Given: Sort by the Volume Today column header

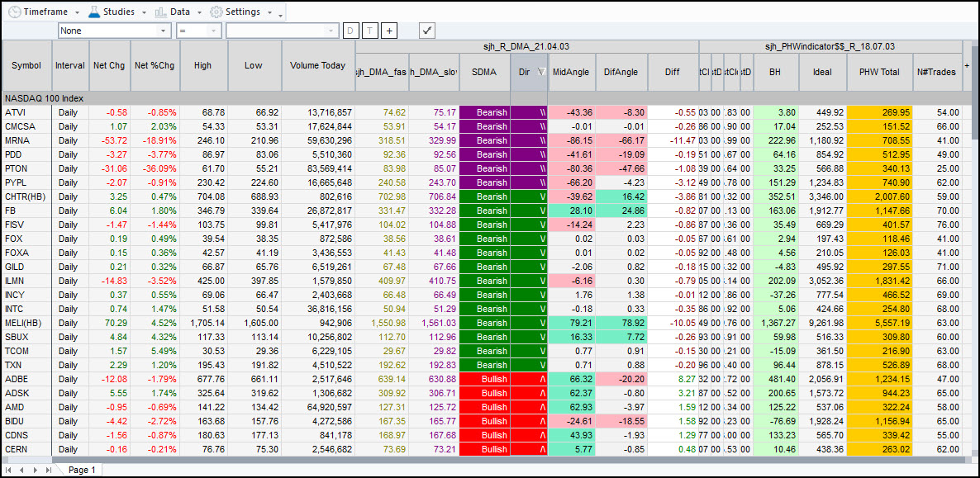Looking at the screenshot, I should [x=318, y=65].
